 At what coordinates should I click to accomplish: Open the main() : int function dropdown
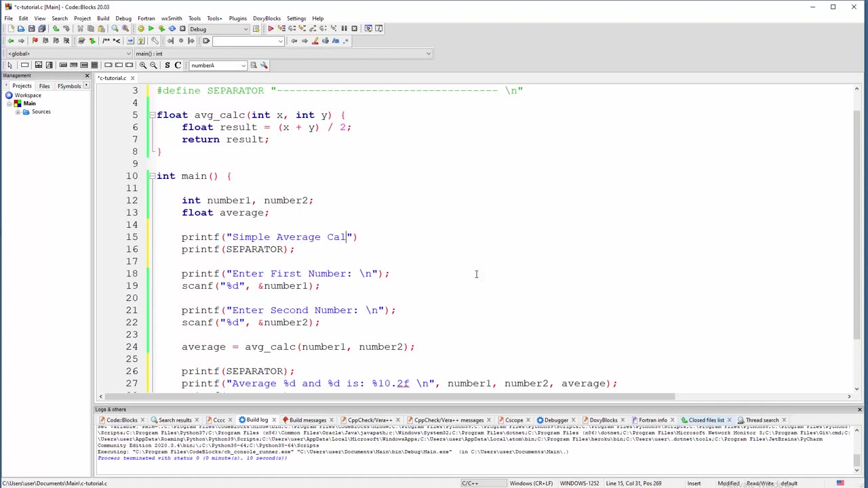tap(282, 54)
